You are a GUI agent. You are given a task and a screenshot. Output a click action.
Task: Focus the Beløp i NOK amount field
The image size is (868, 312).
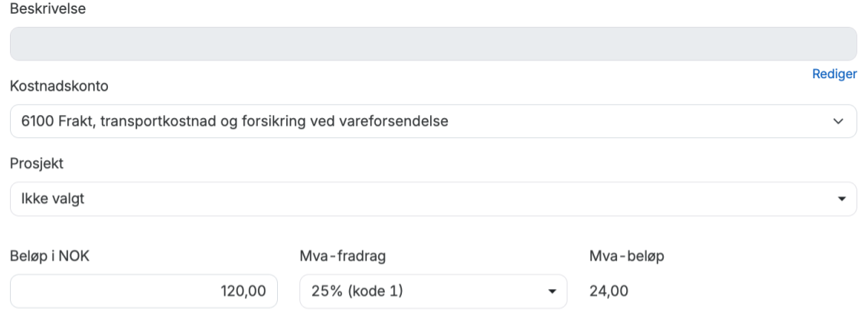tap(144, 292)
